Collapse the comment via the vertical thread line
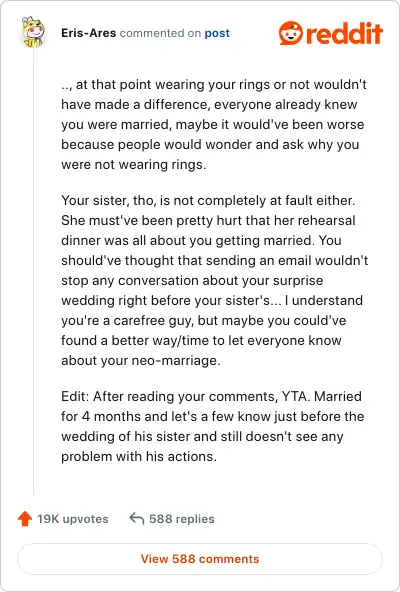Viewport: 400px width, 592px height. tap(33, 272)
